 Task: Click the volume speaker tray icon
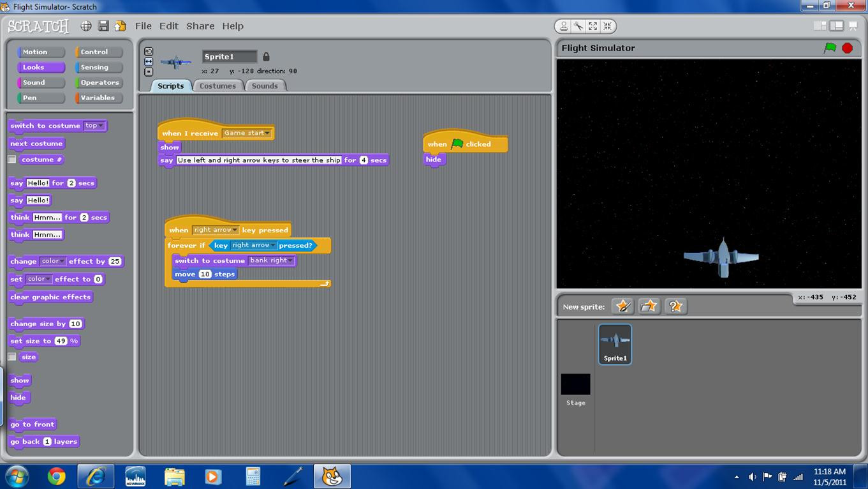(x=753, y=477)
